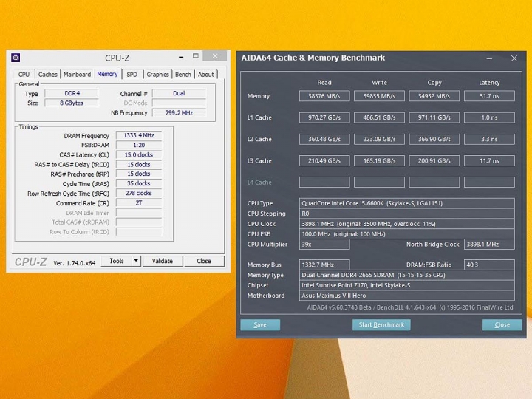532x399 pixels.
Task: Click the 8 GBytes Size value
Action: point(72,103)
